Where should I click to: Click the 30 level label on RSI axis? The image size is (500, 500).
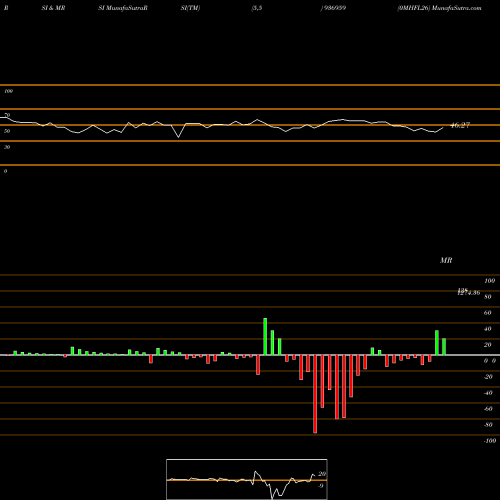tap(7, 147)
